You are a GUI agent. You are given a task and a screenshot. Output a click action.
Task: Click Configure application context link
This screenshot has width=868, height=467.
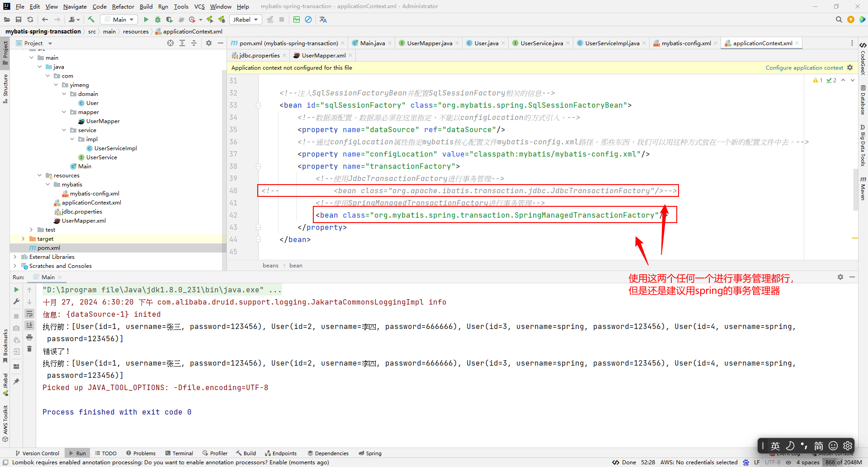click(804, 67)
